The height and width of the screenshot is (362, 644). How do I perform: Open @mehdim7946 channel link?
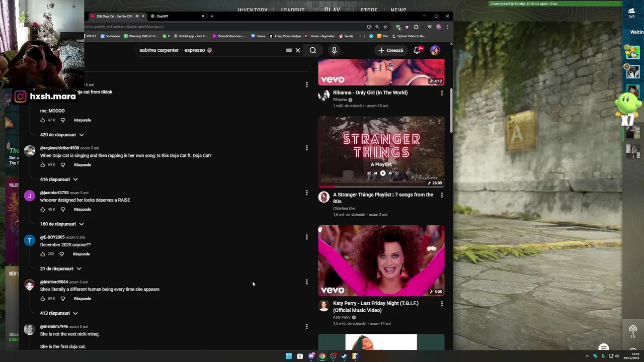coord(54,327)
